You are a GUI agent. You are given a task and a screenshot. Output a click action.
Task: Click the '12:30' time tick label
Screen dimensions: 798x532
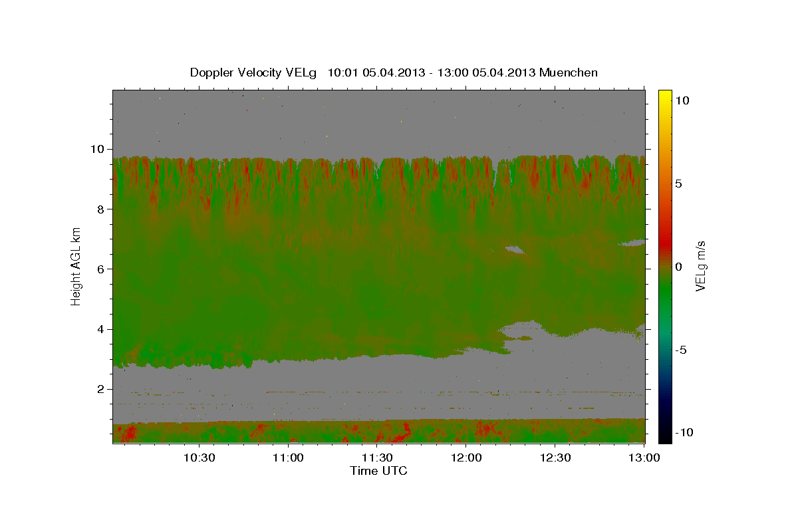point(555,458)
